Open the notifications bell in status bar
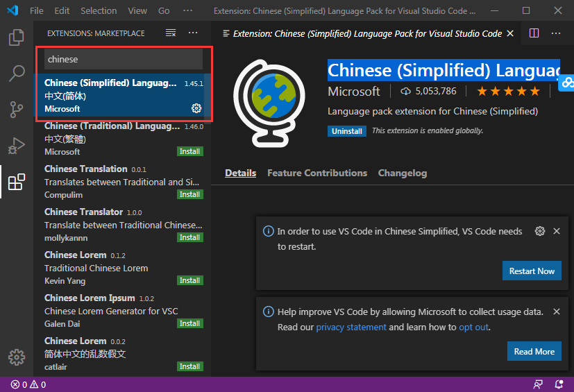This screenshot has width=574, height=392. coord(559,384)
